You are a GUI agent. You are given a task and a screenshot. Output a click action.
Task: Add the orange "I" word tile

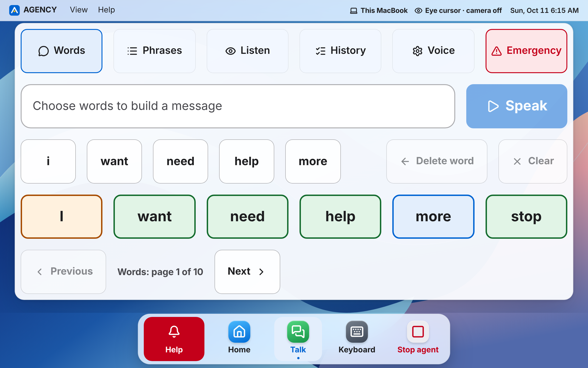tap(62, 216)
